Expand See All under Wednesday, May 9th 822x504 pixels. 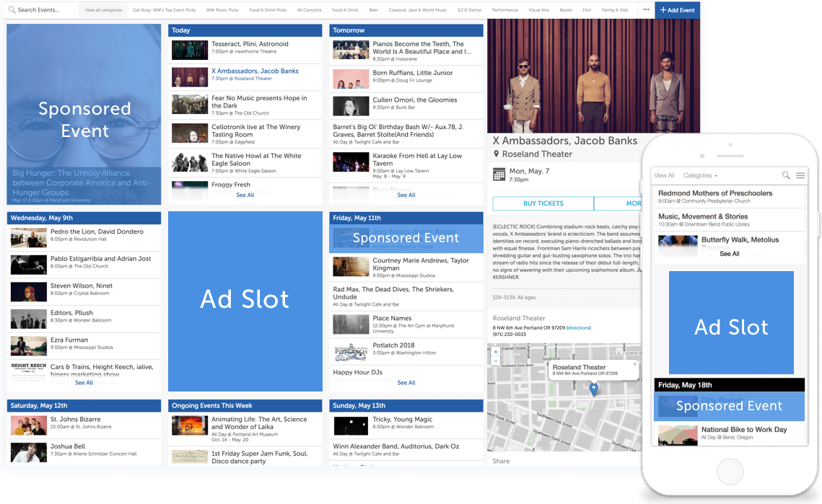click(x=84, y=383)
